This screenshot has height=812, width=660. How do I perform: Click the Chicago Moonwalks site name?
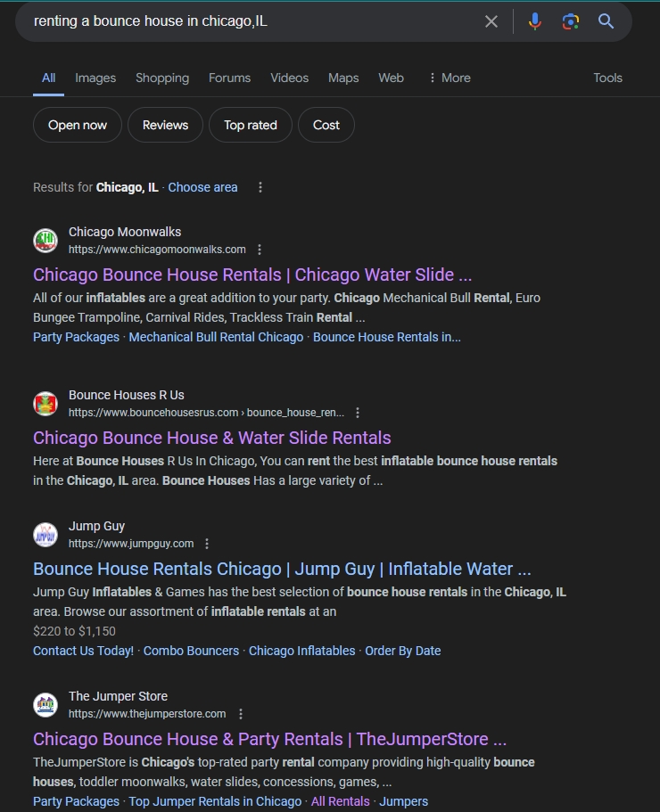coord(125,232)
